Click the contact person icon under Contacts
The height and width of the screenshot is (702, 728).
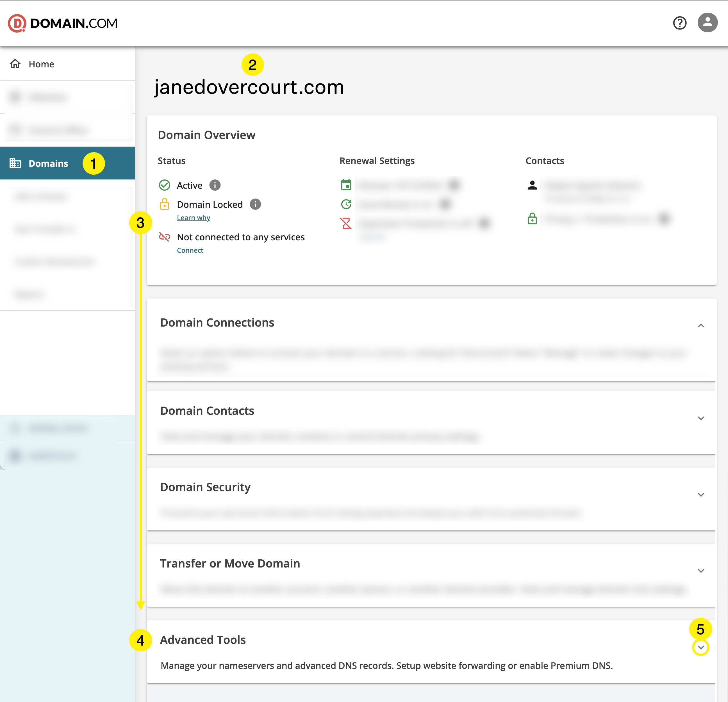tap(532, 184)
